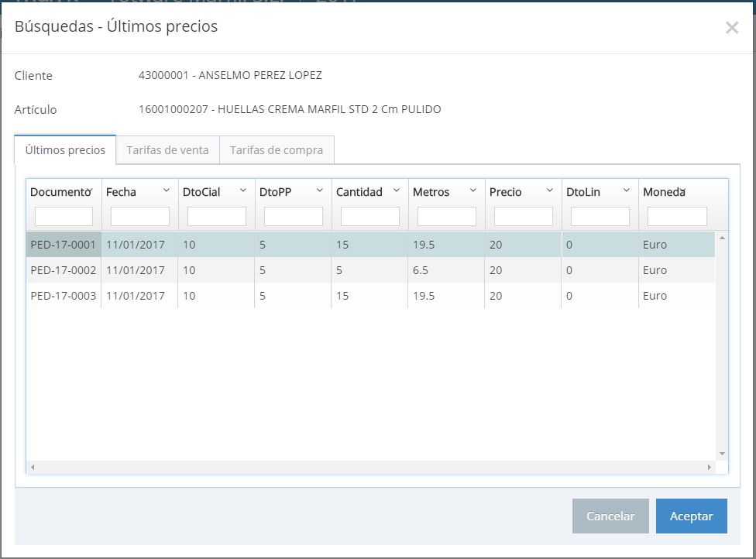Close the Últimos precios dialog
756x559 pixels.
pyautogui.click(x=732, y=27)
